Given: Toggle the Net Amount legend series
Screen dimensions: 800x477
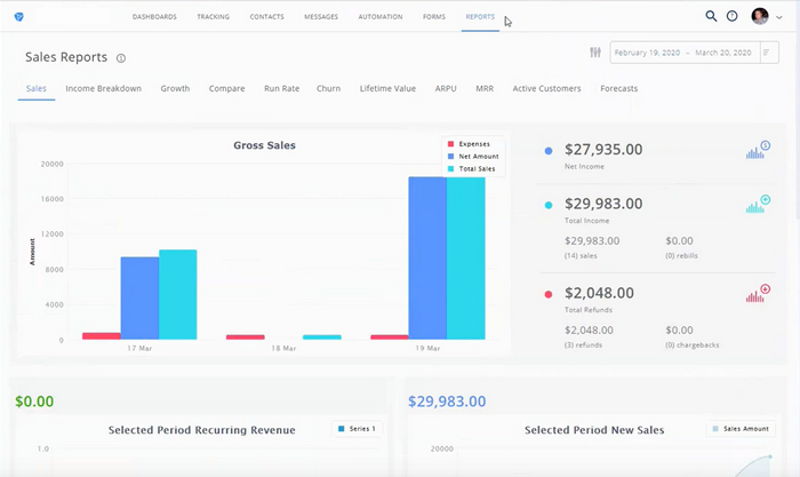Looking at the screenshot, I should click(473, 156).
